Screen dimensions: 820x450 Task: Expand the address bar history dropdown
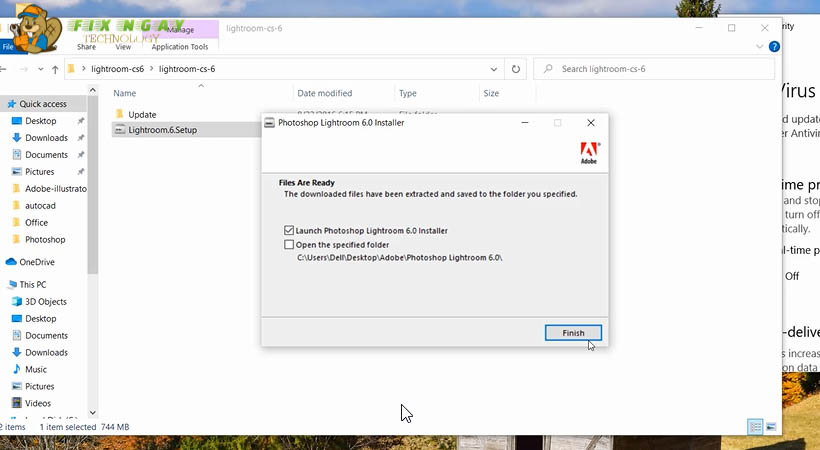pyautogui.click(x=494, y=69)
